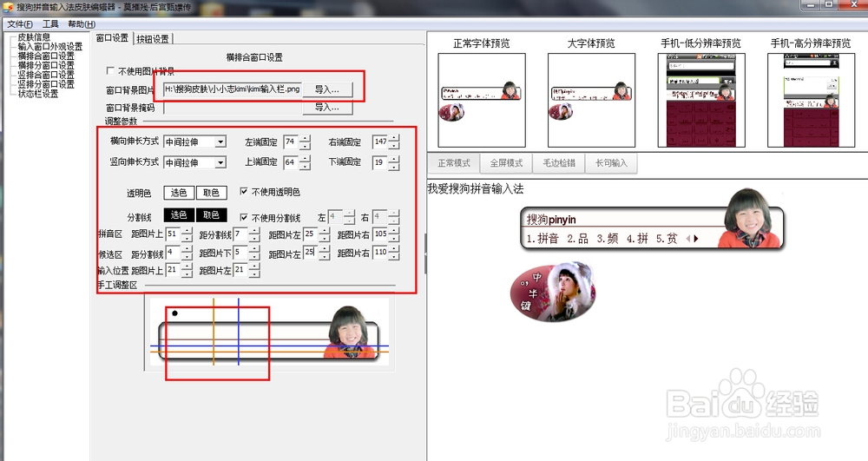The width and height of the screenshot is (868, 461).
Task: Click the 正常字体预览 thumbnail
Action: tap(482, 100)
